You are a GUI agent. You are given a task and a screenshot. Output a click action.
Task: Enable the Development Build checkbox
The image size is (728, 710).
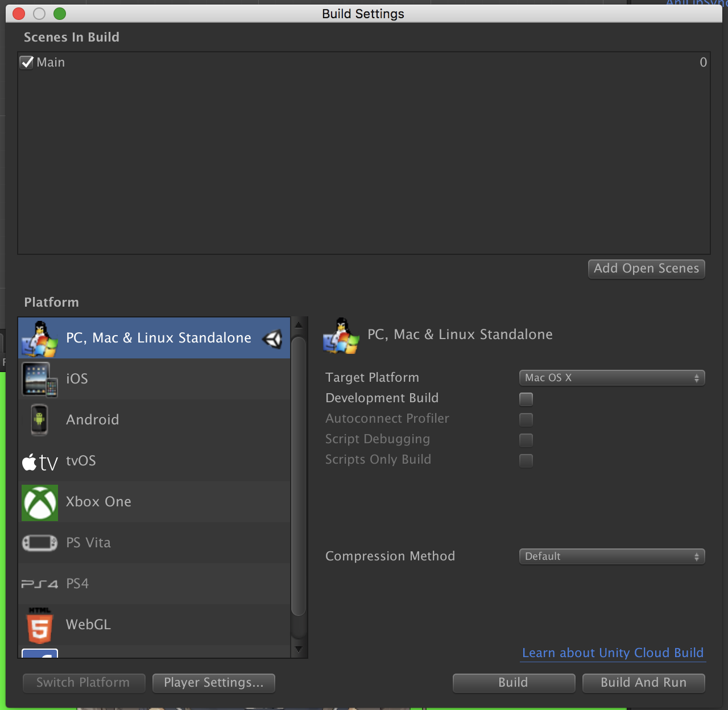click(526, 399)
